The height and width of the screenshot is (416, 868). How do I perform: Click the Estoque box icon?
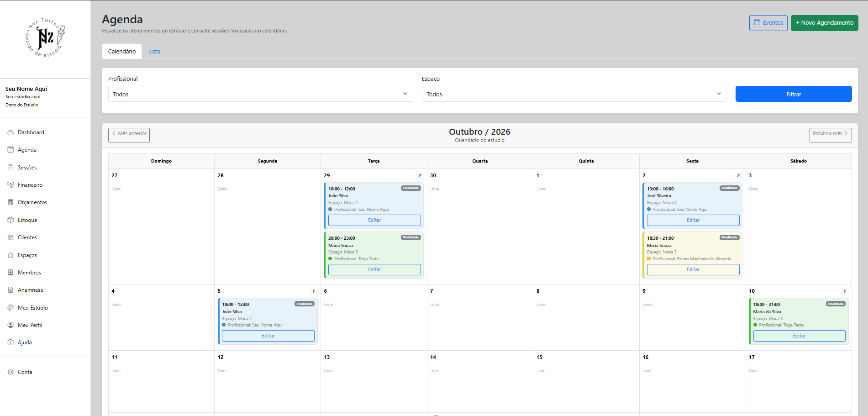point(11,220)
